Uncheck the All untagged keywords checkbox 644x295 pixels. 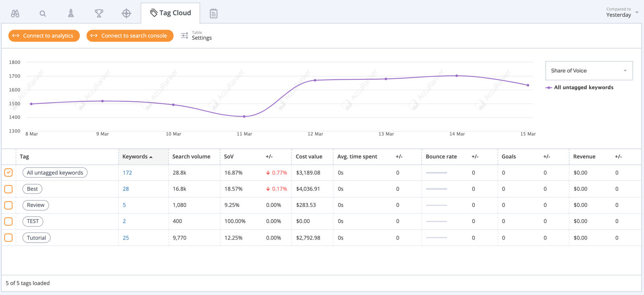pyautogui.click(x=8, y=172)
